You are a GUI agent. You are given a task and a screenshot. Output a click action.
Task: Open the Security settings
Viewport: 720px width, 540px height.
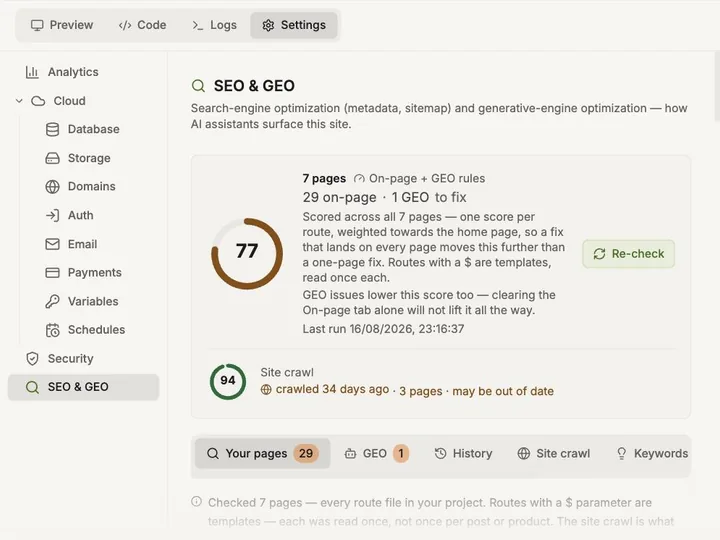point(70,358)
